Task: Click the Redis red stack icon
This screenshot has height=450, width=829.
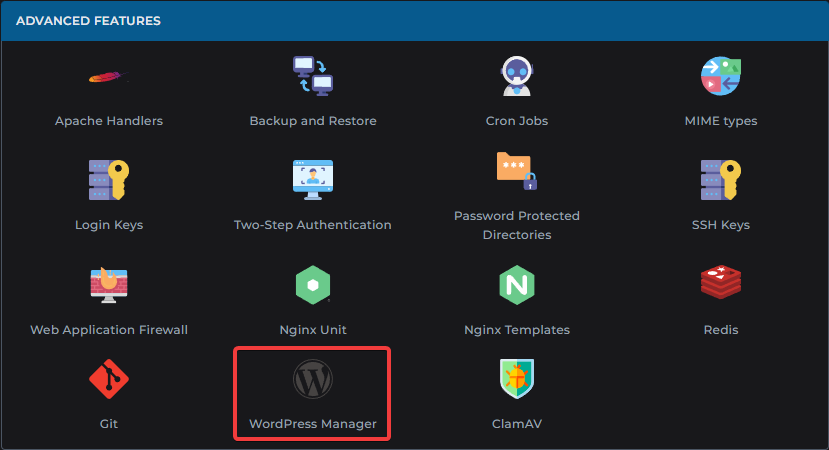Action: pyautogui.click(x=721, y=282)
